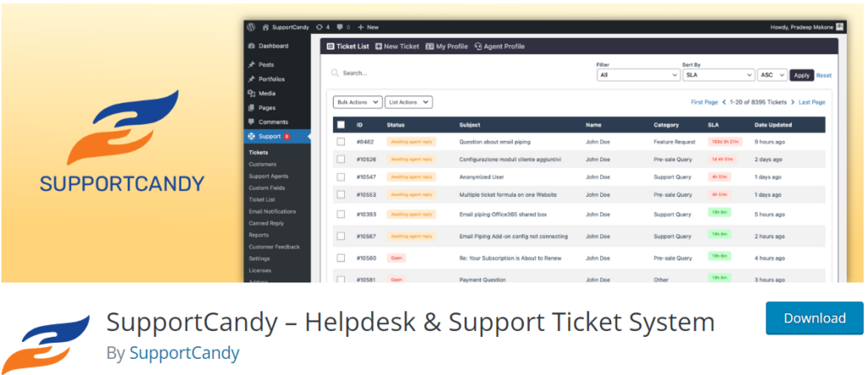Click the plus New icon in admin bar
The width and height of the screenshot is (868, 375).
coord(361,26)
